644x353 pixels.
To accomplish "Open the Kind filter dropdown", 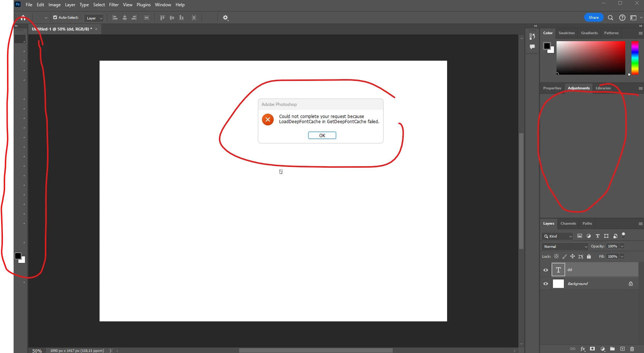I will 557,236.
